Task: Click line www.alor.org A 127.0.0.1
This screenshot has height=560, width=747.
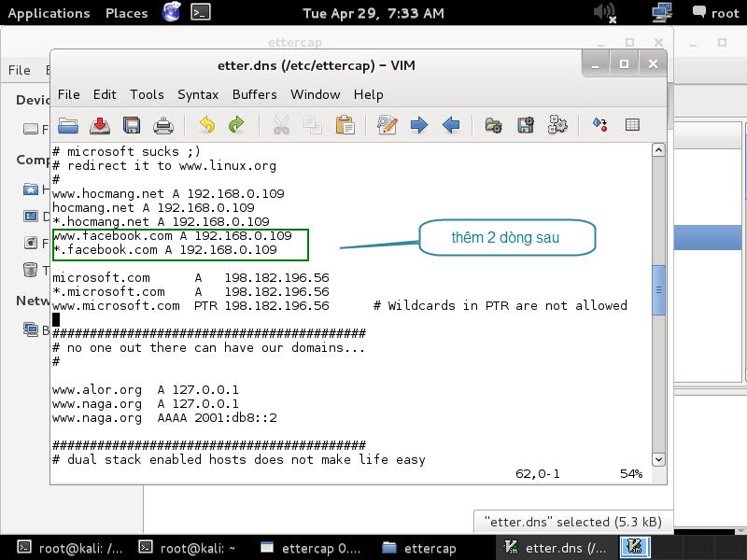Action: pyautogui.click(x=146, y=390)
